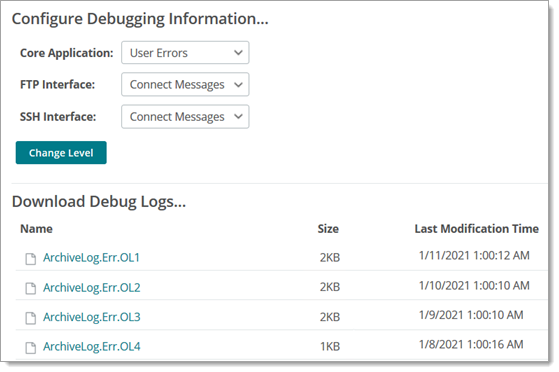Click file icon beside ArchiveLog.Err.OL4
Image resolution: width=559 pixels, height=372 pixels.
[31, 348]
